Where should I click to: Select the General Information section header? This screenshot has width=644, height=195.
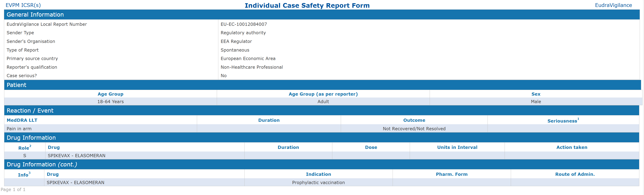click(x=322, y=14)
